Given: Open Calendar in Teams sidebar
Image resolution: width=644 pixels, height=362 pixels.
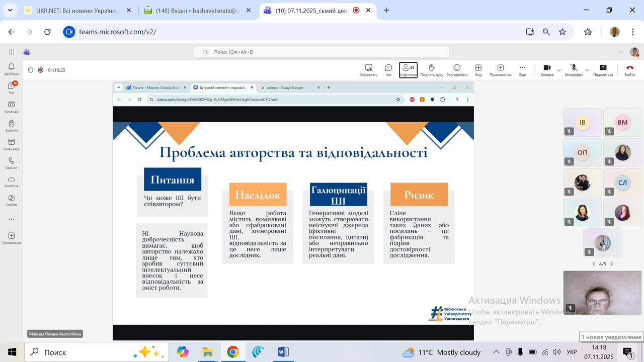Looking at the screenshot, I should click(x=11, y=145).
